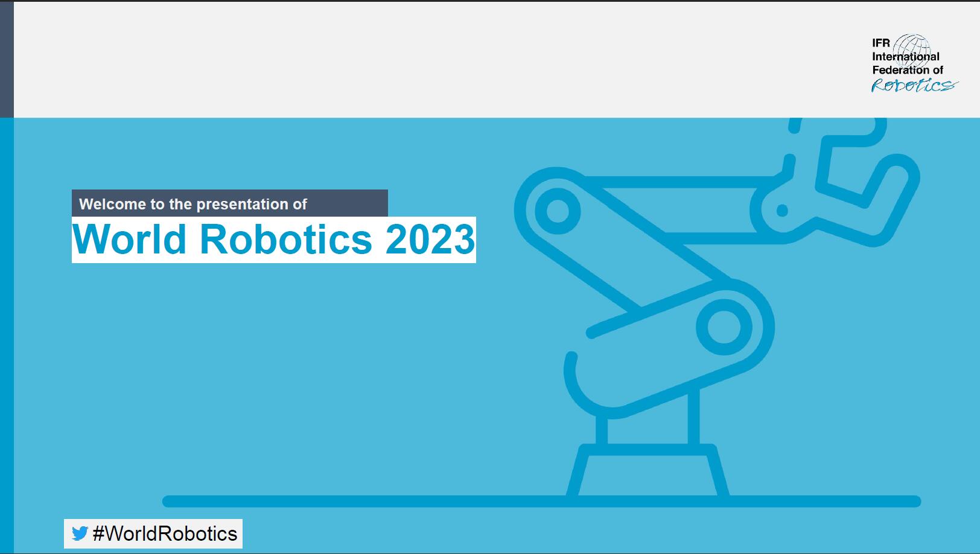Select the #WorldRobotics hashtag text
Viewport: 980px width, 554px height.
coord(165,533)
